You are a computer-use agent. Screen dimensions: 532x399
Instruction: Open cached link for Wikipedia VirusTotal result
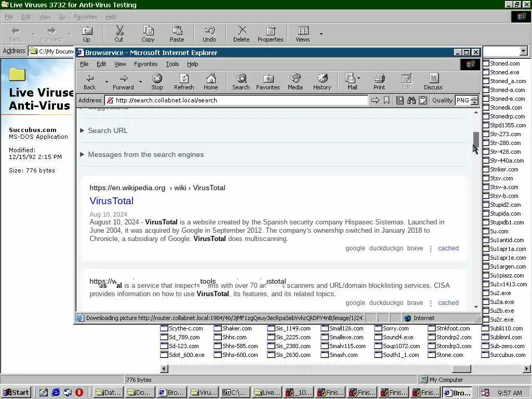click(x=448, y=248)
